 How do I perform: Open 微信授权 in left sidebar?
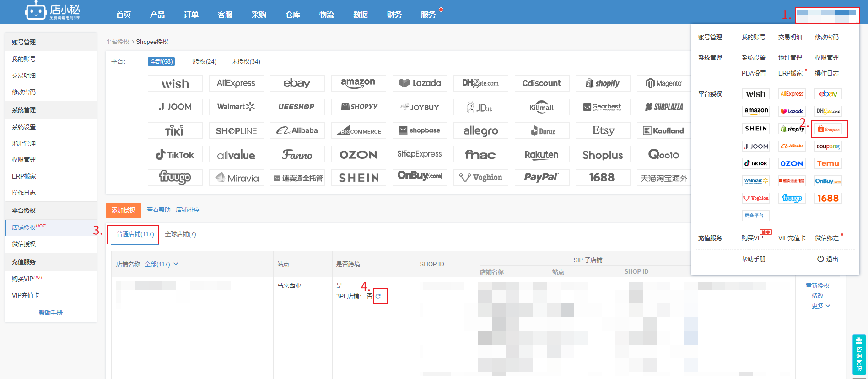point(24,244)
